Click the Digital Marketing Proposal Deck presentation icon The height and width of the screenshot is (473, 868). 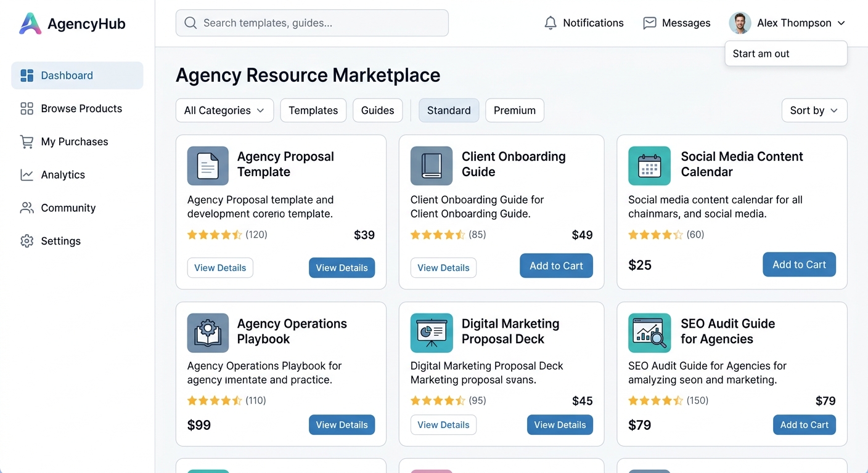point(431,333)
